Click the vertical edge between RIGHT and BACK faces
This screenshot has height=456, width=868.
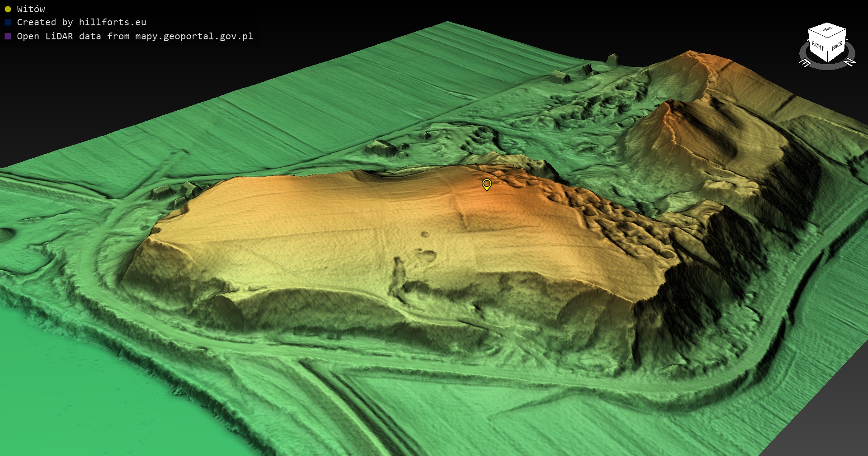tap(828, 50)
